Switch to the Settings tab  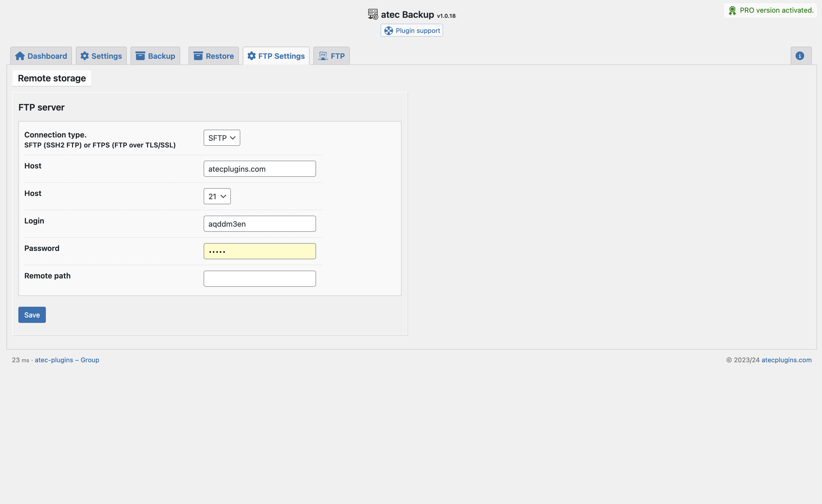101,56
